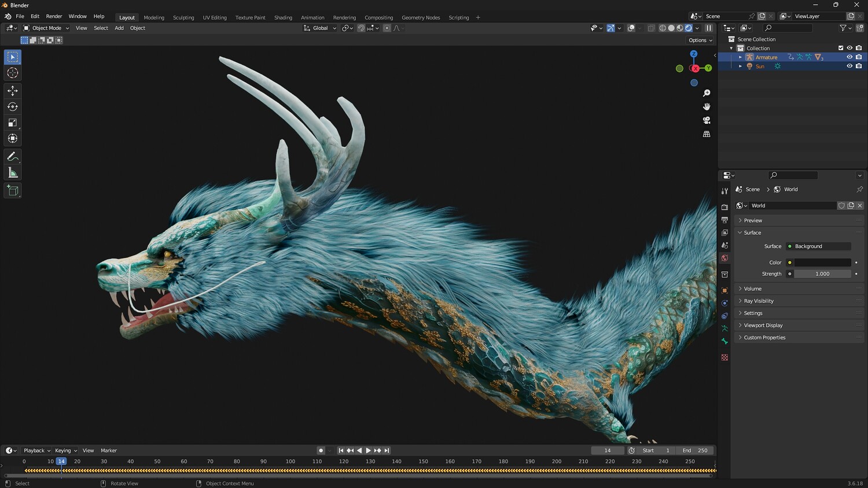Image resolution: width=868 pixels, height=488 pixels.
Task: Activate the Move tool
Action: point(13,90)
